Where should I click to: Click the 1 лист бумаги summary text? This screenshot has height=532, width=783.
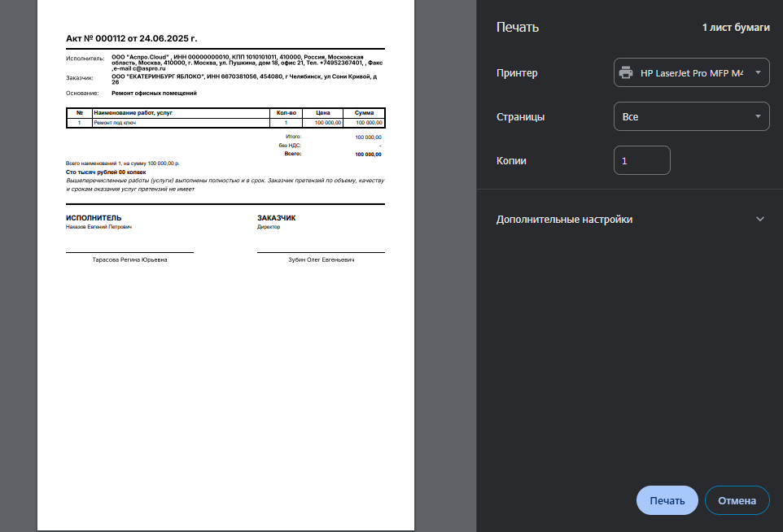click(736, 28)
